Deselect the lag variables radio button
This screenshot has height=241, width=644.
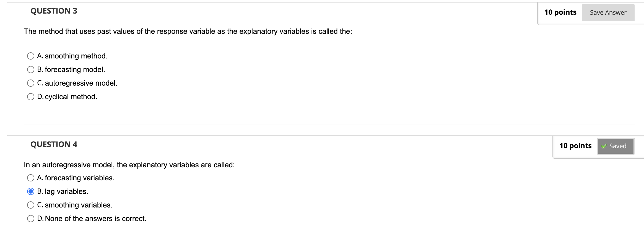pyautogui.click(x=30, y=191)
